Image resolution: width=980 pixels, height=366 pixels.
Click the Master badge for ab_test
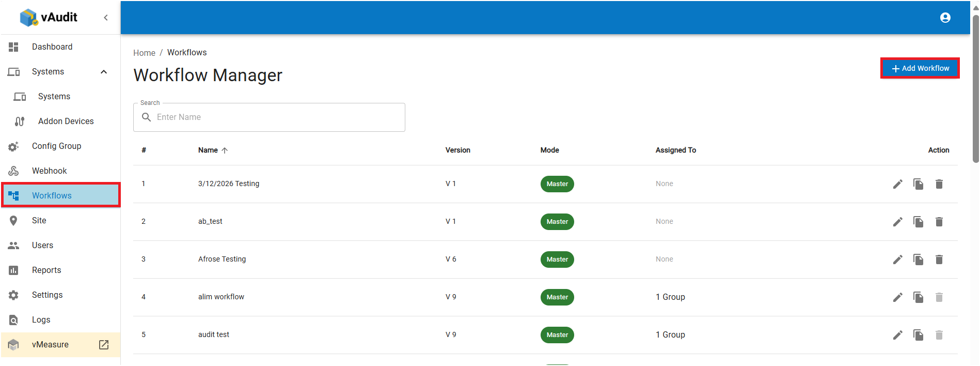pyautogui.click(x=557, y=222)
